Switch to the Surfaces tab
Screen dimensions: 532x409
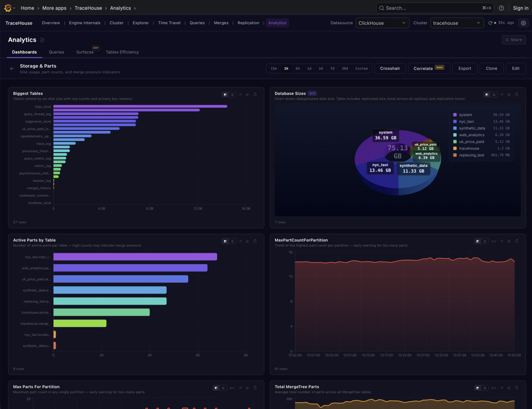(x=85, y=52)
